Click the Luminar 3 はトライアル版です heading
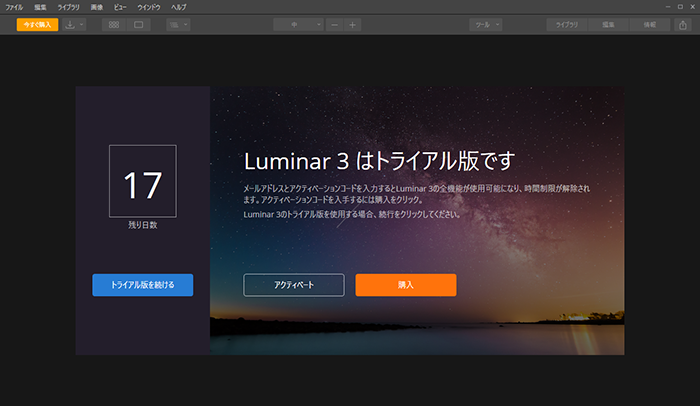 pos(379,161)
